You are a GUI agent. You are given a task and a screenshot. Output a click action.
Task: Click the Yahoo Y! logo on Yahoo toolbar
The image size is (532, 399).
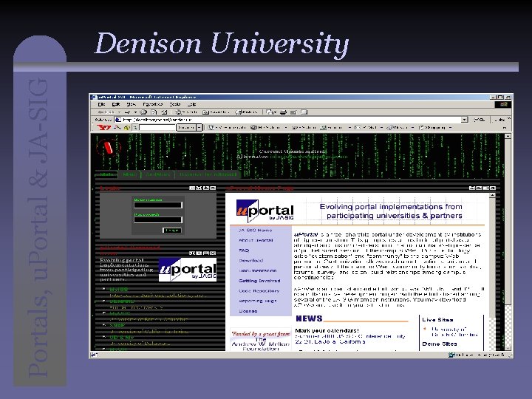point(103,128)
